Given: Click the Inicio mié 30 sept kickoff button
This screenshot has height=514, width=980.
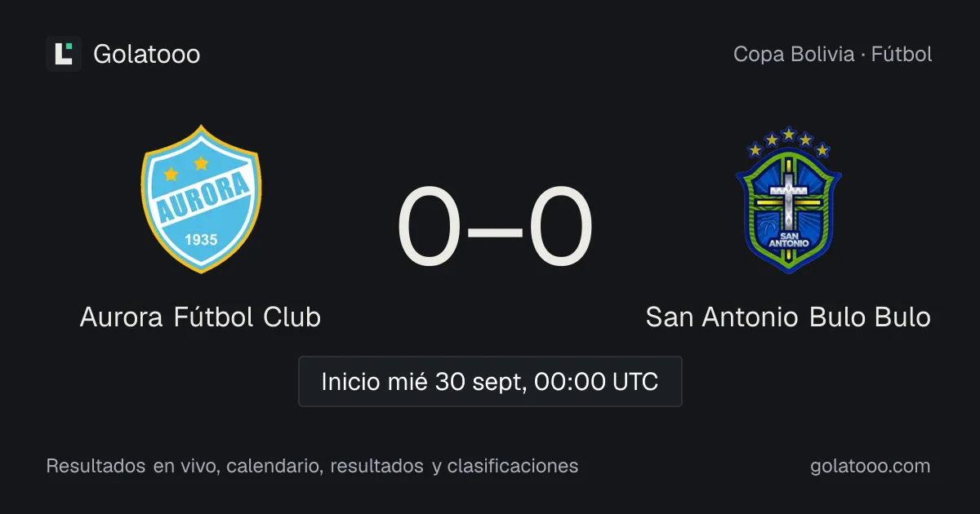Looking at the screenshot, I should pyautogui.click(x=490, y=381).
